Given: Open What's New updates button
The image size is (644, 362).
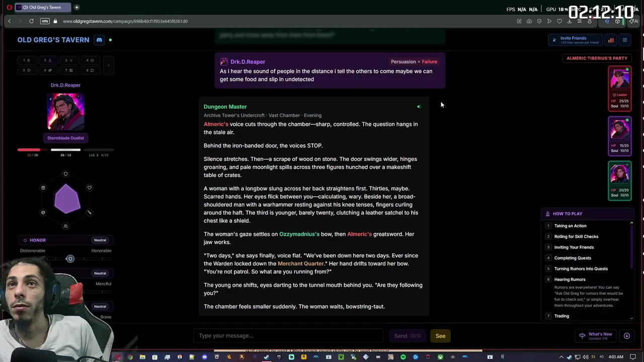Looking at the screenshot, I should coord(596,336).
